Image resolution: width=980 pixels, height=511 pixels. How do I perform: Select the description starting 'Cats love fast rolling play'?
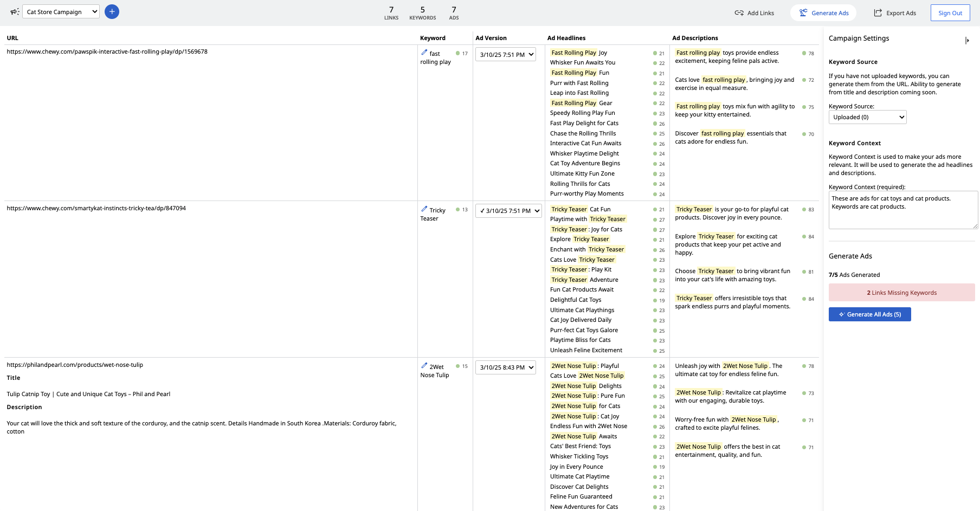tap(734, 84)
